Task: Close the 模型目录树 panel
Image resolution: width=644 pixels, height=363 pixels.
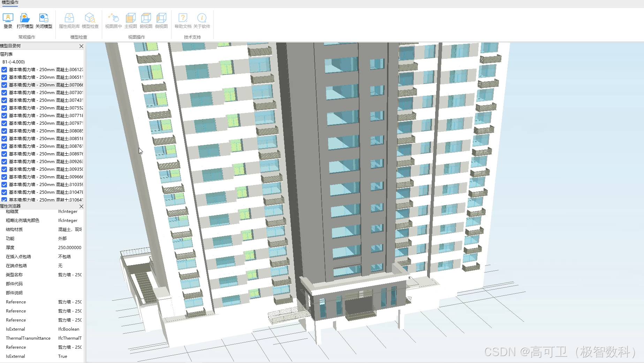Action: tap(81, 46)
